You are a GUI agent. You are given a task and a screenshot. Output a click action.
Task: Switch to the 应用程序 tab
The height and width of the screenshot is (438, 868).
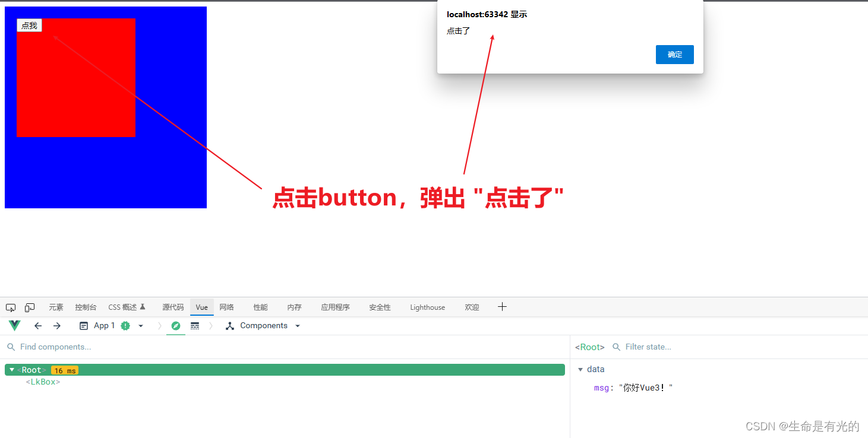pos(335,307)
